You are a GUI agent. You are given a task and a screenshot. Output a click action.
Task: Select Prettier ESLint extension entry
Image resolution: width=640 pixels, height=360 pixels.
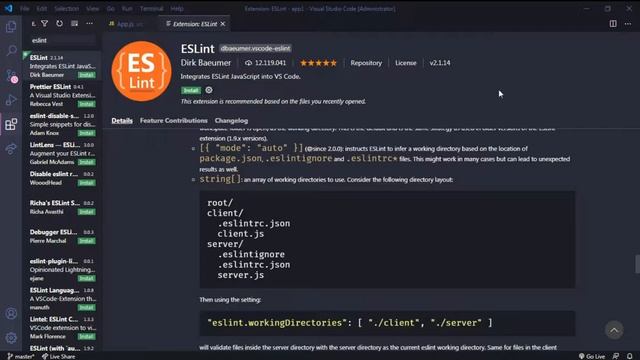point(62,95)
